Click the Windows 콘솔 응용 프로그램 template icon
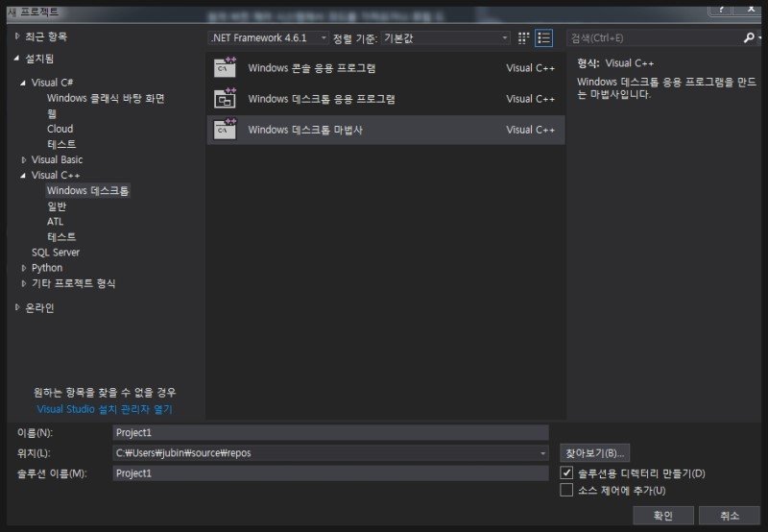768x532 pixels. 225,68
